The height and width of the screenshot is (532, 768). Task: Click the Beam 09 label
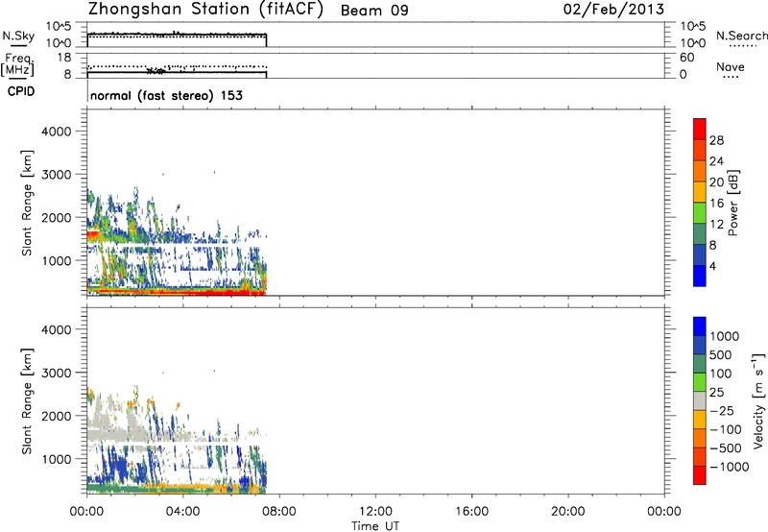coord(374,11)
